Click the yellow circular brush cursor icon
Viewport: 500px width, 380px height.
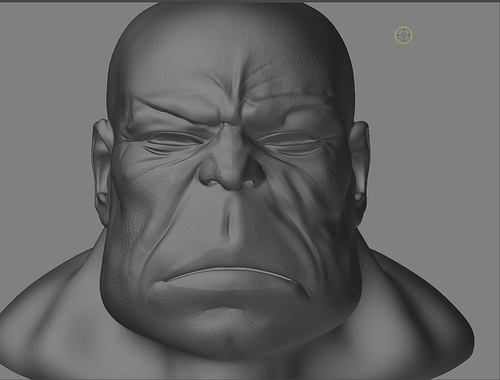(x=403, y=35)
